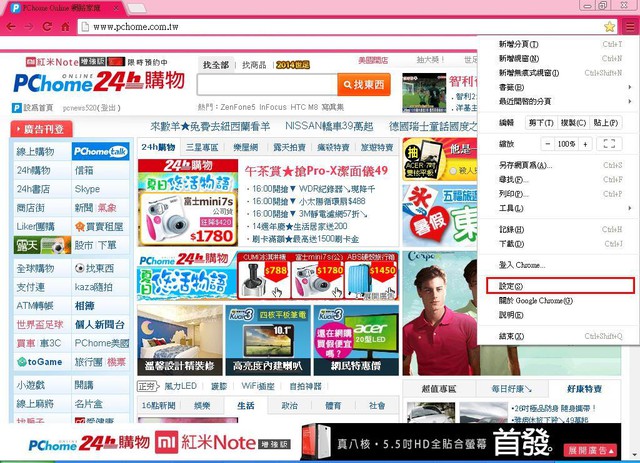Click the 貼上 edit button
The image size is (640, 463).
606,123
